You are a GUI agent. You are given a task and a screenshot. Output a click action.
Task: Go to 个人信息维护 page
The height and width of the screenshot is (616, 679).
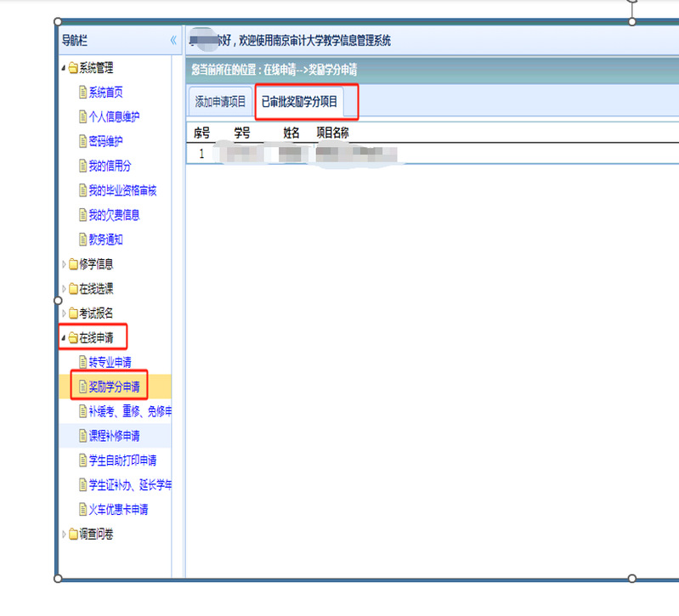114,117
